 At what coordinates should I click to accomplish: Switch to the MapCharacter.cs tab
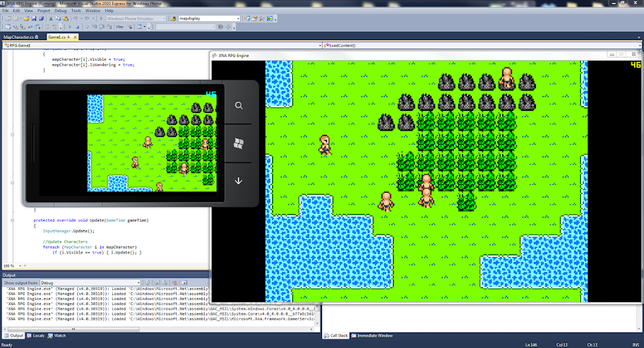[21, 37]
